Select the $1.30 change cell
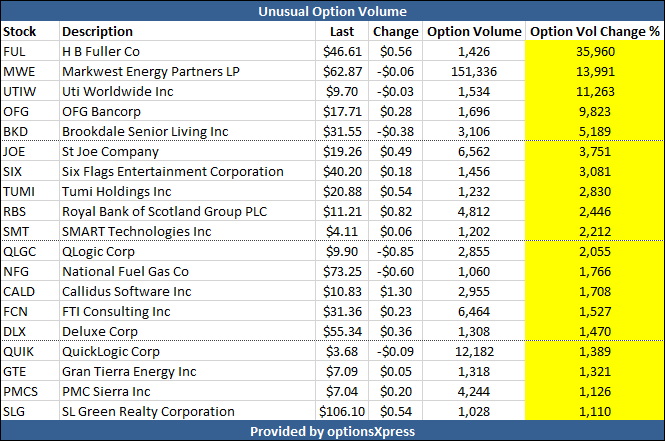Image resolution: width=665 pixels, height=441 pixels. 396,292
